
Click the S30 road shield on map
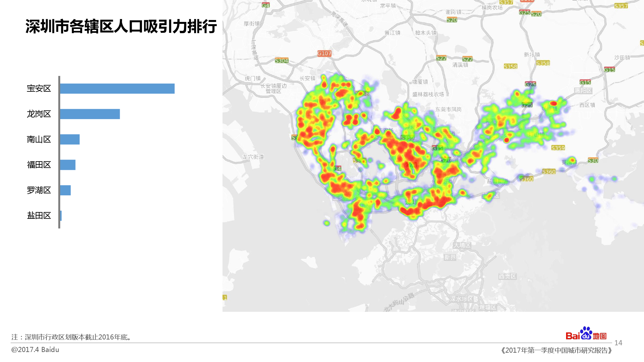pyautogui.click(x=593, y=160)
